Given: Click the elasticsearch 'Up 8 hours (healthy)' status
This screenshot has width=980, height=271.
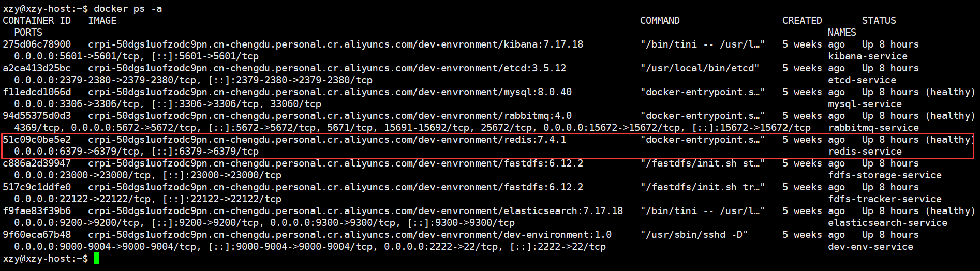Looking at the screenshot, I should click(918, 211).
